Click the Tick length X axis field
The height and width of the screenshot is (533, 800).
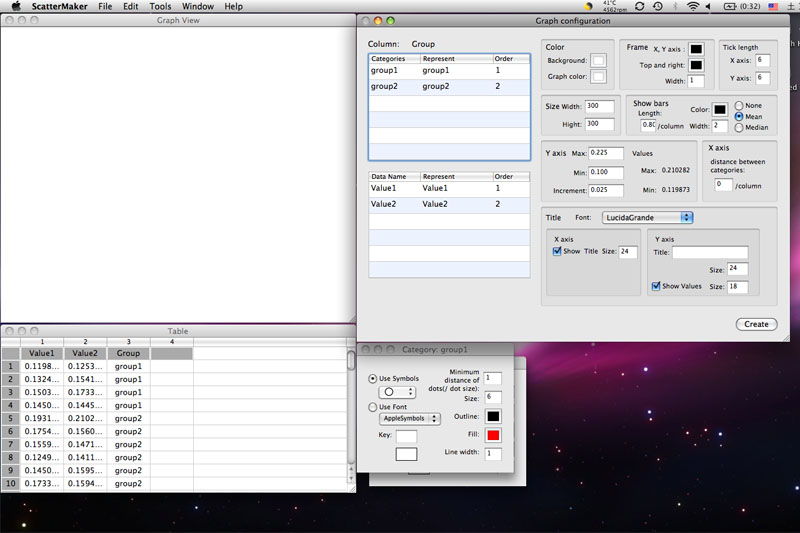tap(763, 60)
